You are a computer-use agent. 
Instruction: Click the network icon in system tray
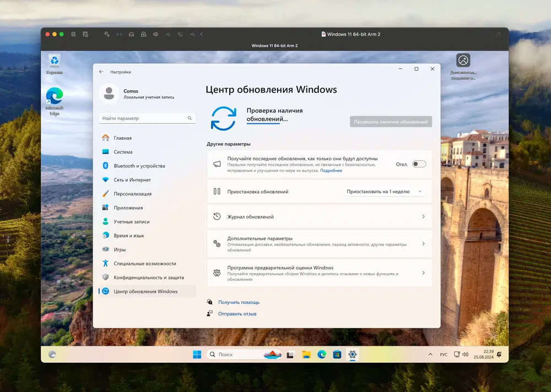pos(457,355)
